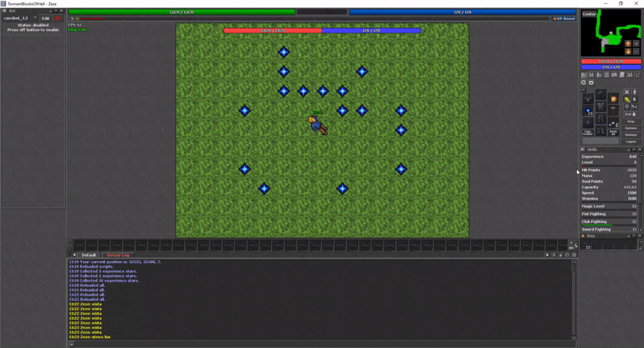Click the Edit button in Bot panel
The height and width of the screenshot is (348, 644).
click(x=46, y=18)
